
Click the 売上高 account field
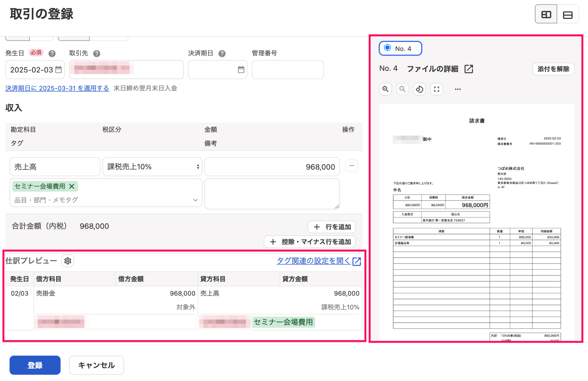[x=55, y=167]
